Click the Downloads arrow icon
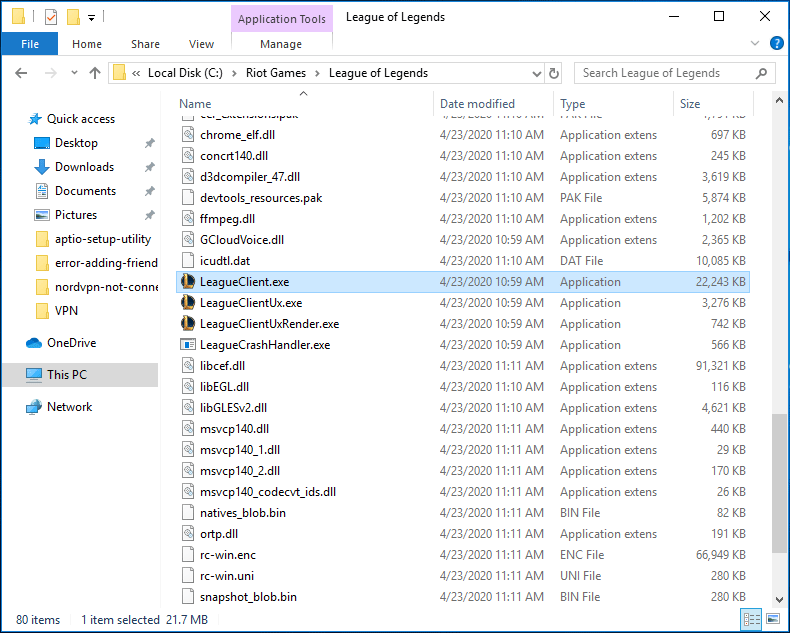790x633 pixels. click(x=41, y=167)
